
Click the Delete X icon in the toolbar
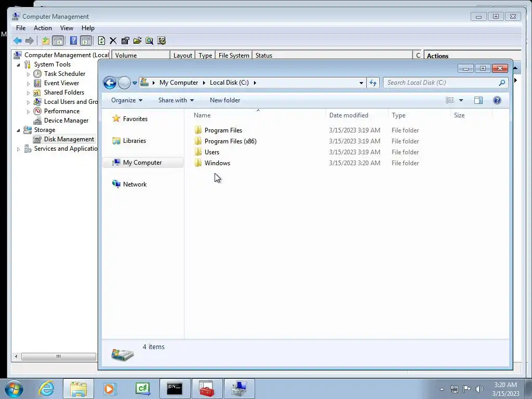tap(113, 41)
